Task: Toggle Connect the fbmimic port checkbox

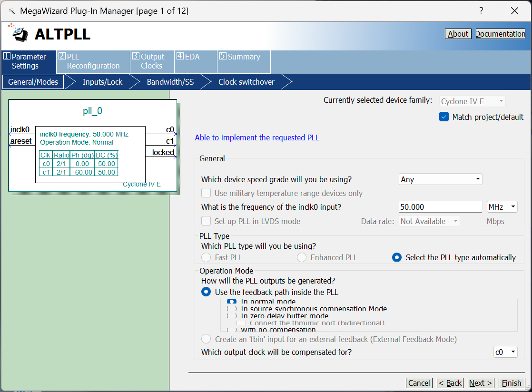Action: 241,323
